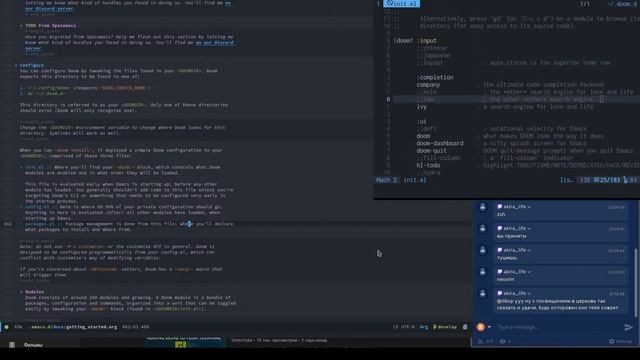Click the viewers eye icon in chat footer
Screen dimensions: 640x360
pos(503,341)
